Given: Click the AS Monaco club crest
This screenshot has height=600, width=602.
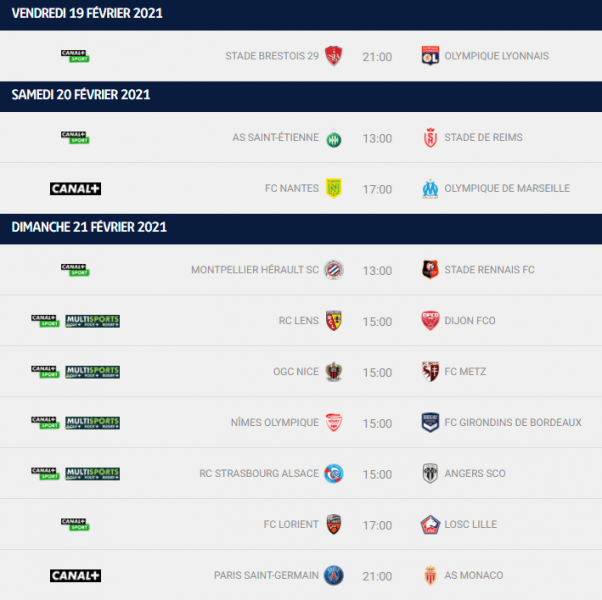Looking at the screenshot, I should (x=431, y=576).
